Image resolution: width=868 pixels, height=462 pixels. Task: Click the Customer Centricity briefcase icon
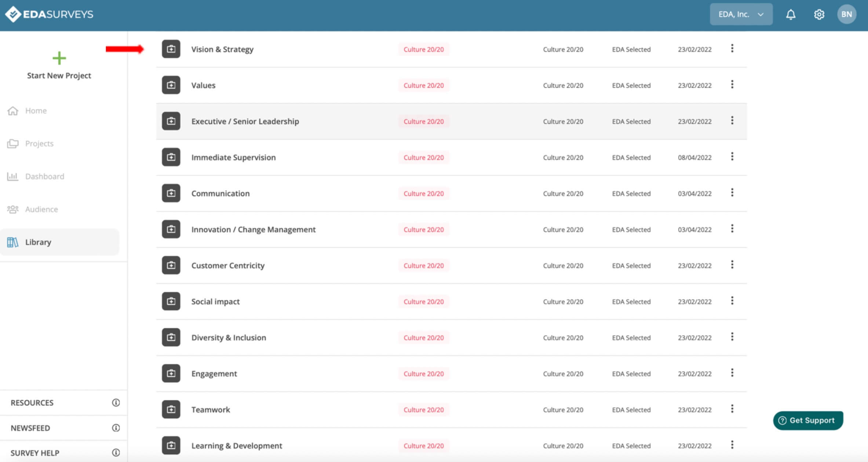pyautogui.click(x=171, y=265)
